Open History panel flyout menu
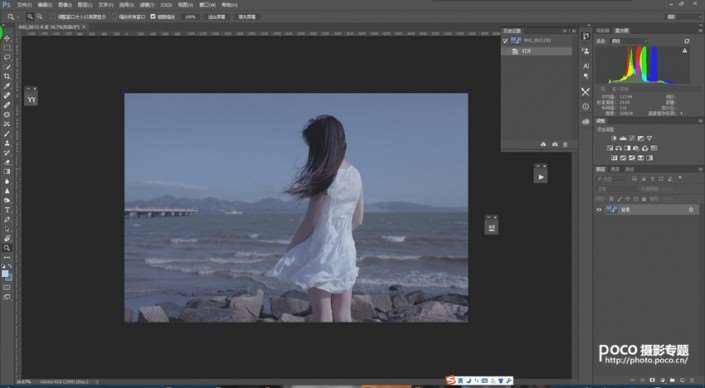The width and height of the screenshot is (705, 388). click(x=573, y=31)
